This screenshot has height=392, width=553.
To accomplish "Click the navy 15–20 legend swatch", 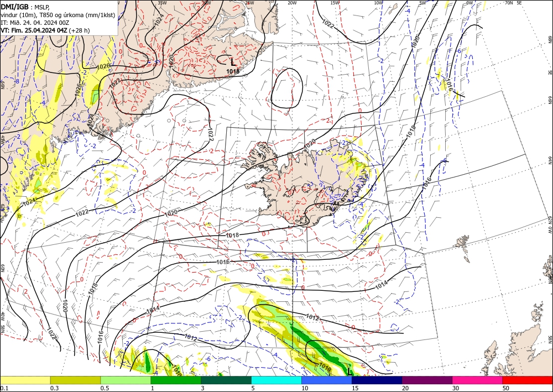I will coord(377,380).
